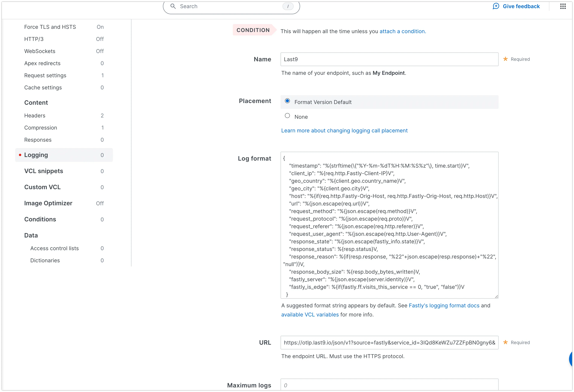This screenshot has height=392, width=574.
Task: Click into the endpoint URL field
Action: [389, 343]
